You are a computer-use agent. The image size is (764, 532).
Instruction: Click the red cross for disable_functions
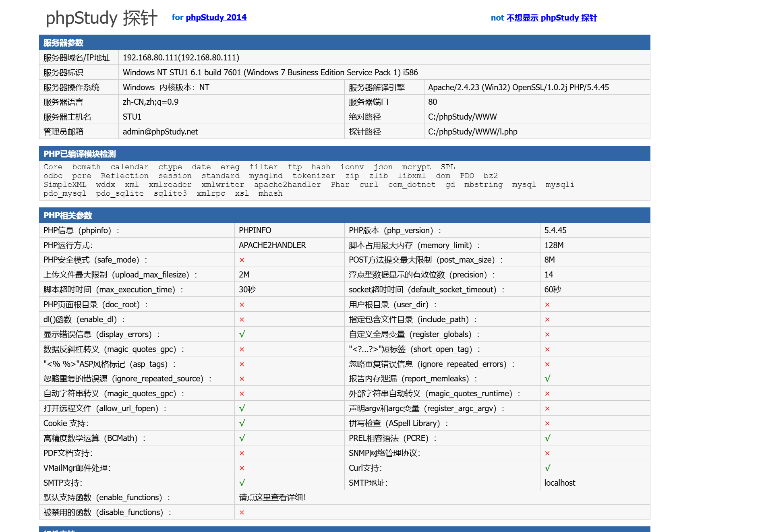(x=242, y=513)
